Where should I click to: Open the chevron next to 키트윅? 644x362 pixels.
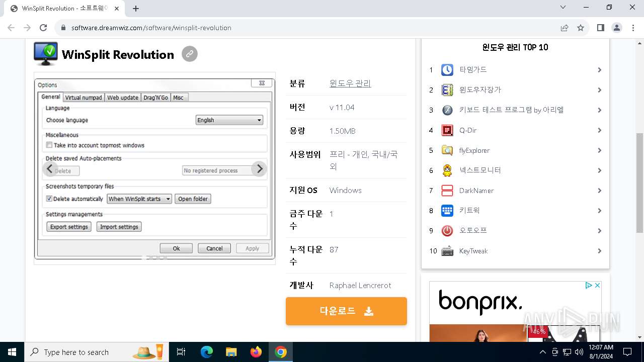coord(599,211)
